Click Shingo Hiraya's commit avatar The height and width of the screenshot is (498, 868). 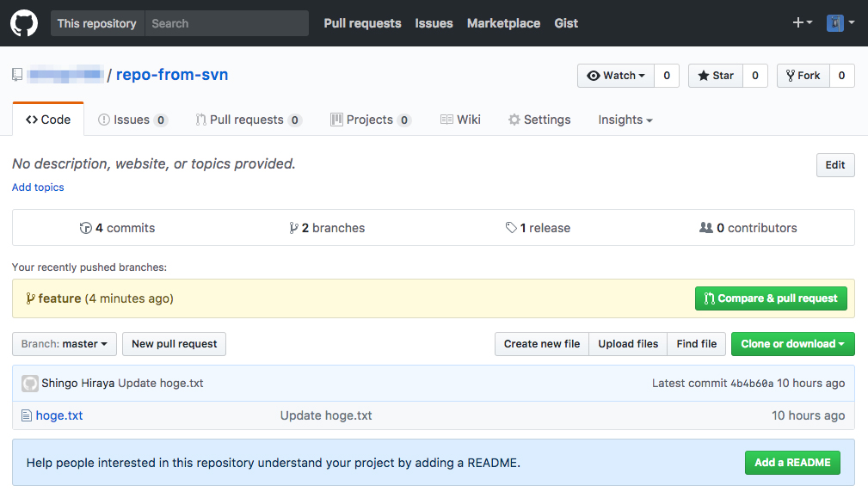click(x=29, y=383)
